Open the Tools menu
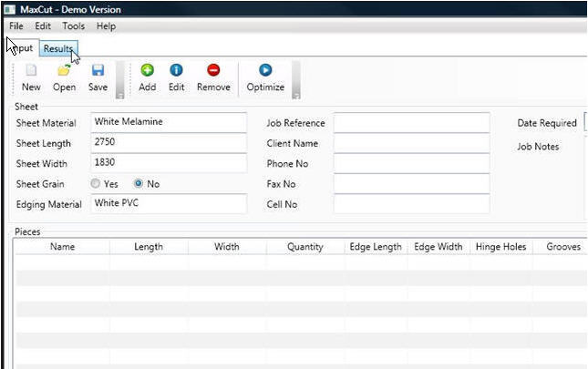 (73, 26)
